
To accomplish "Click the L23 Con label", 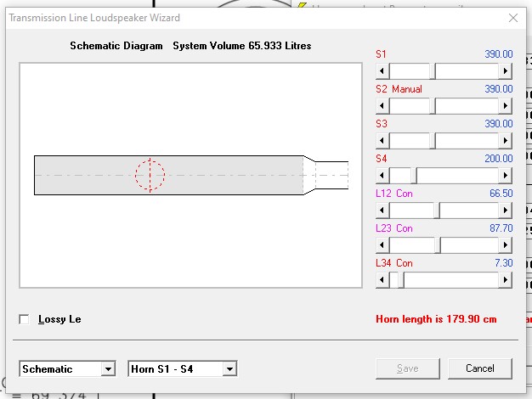I will pos(394,228).
